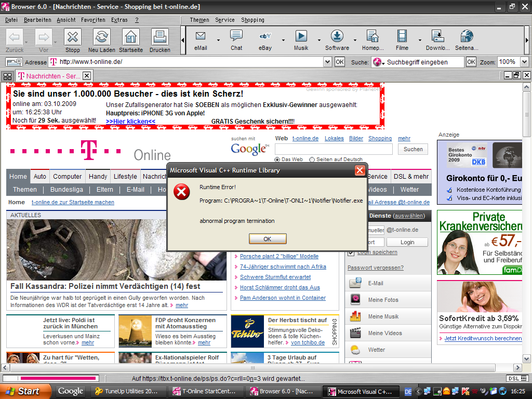
Task: Open Porsche plant 2 billige Modelle link
Action: click(279, 257)
